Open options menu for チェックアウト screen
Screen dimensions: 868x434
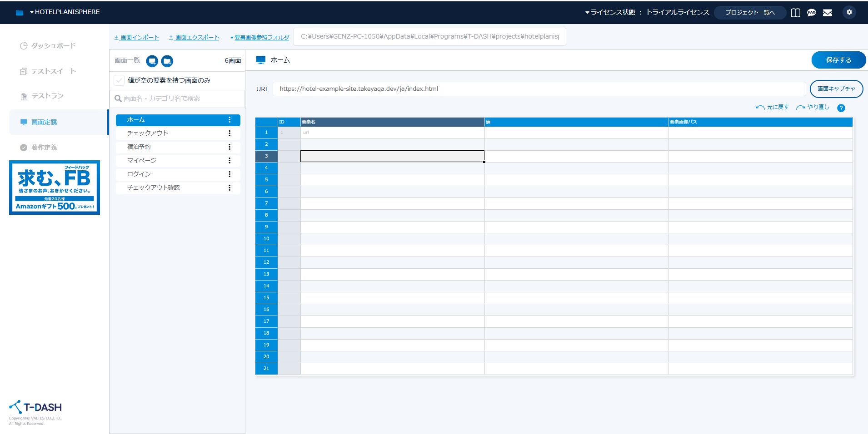pyautogui.click(x=229, y=133)
